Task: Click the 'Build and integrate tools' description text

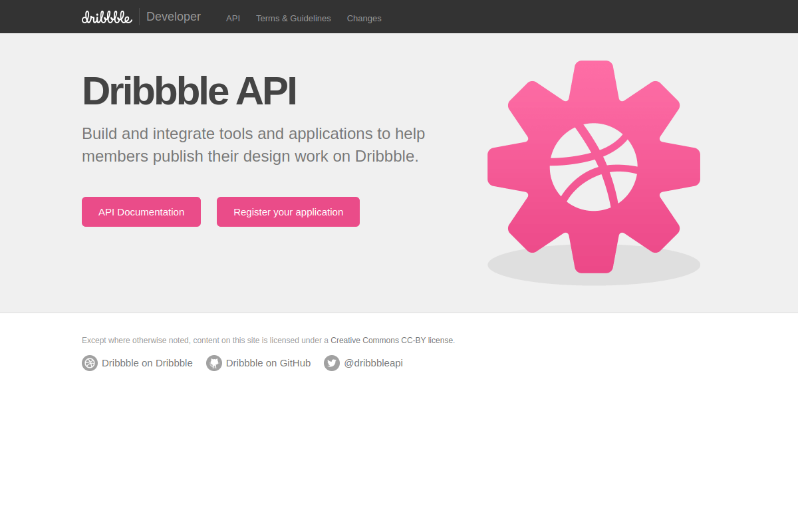Action: pos(253,144)
